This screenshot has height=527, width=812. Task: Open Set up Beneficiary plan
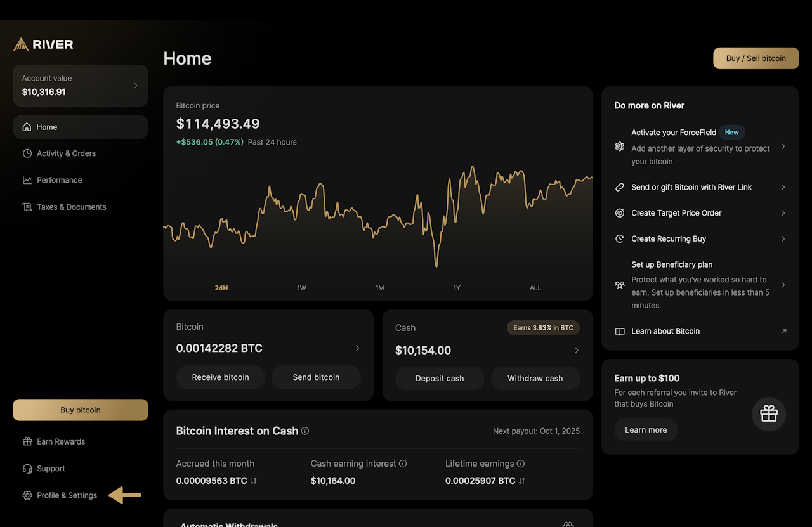coord(700,285)
